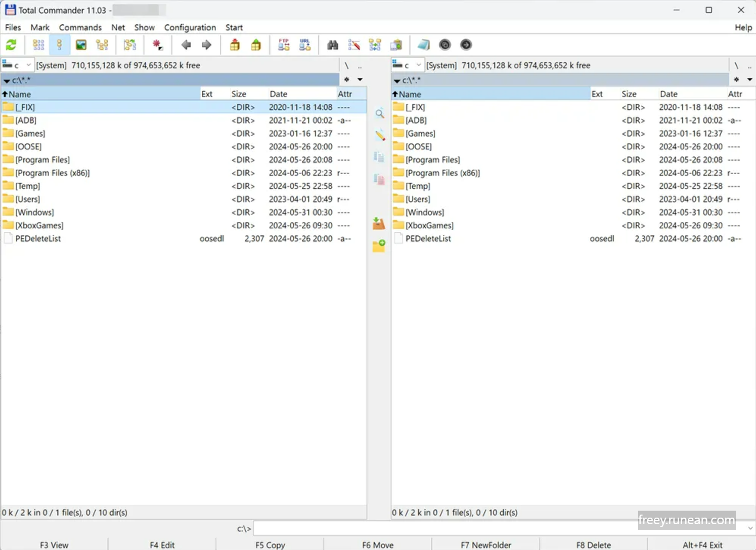Click the F3 View button

[x=54, y=544]
